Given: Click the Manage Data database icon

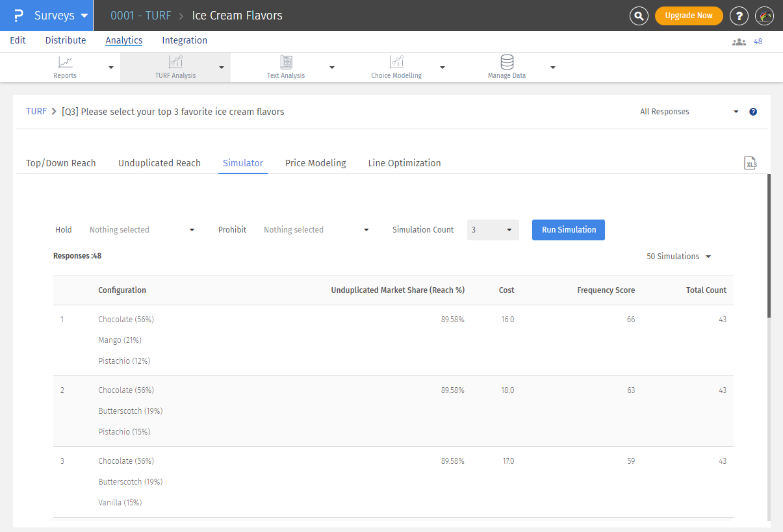Looking at the screenshot, I should (507, 62).
